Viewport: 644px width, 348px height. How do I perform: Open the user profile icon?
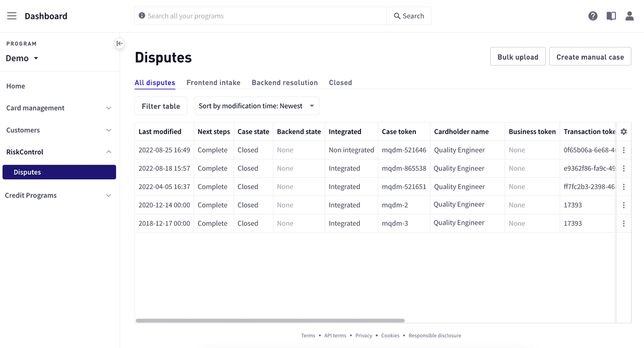pos(629,16)
